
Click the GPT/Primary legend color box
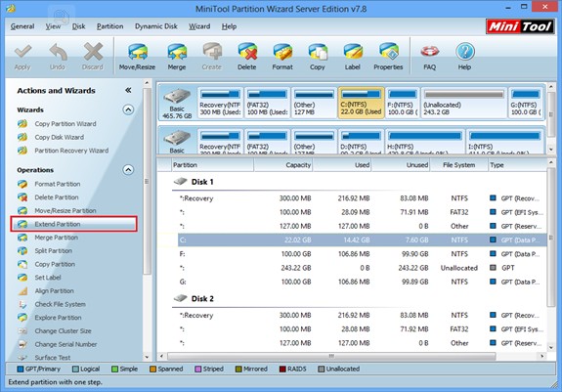pyautogui.click(x=21, y=370)
